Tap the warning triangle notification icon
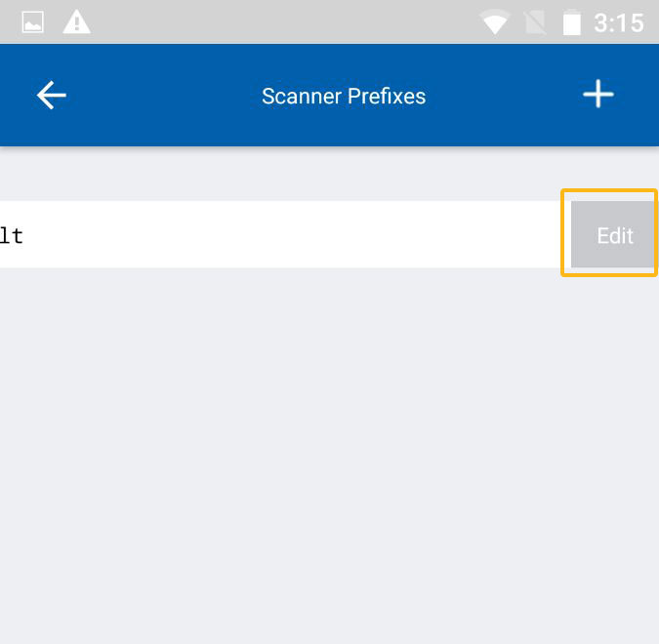Screen dimensions: 659x644 (76, 21)
